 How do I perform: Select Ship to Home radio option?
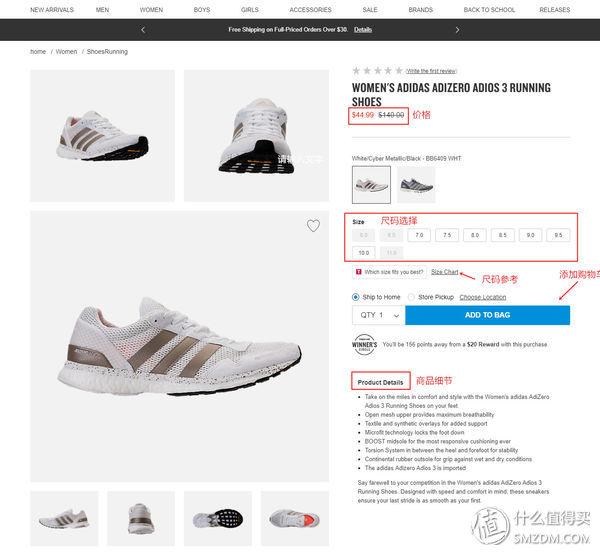click(355, 297)
